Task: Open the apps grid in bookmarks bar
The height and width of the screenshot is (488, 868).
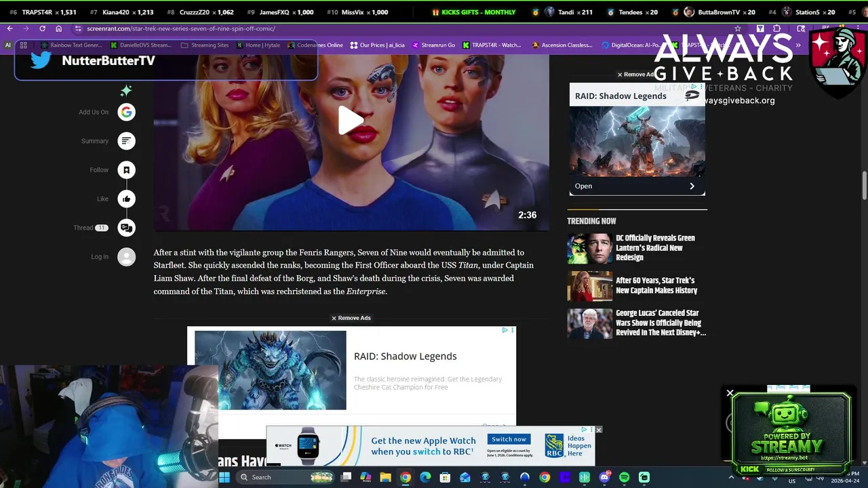Action: (23, 45)
